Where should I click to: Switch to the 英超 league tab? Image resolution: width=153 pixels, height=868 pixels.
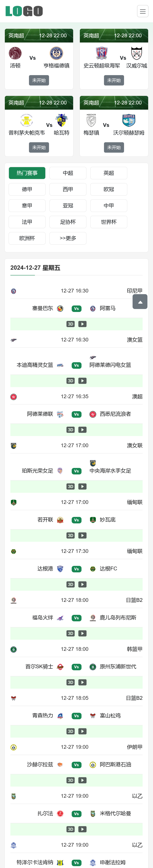coord(108,173)
